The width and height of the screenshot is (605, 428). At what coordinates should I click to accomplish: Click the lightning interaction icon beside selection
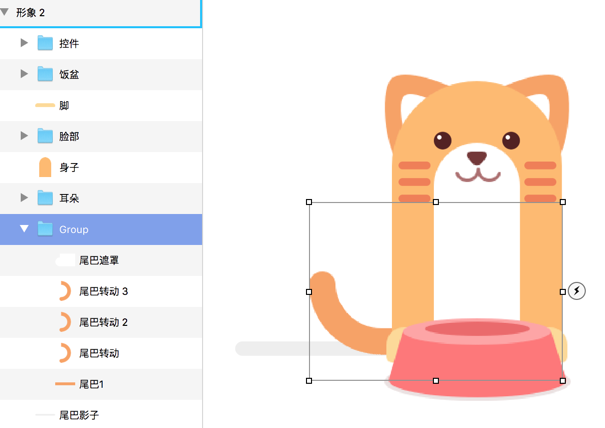click(577, 291)
